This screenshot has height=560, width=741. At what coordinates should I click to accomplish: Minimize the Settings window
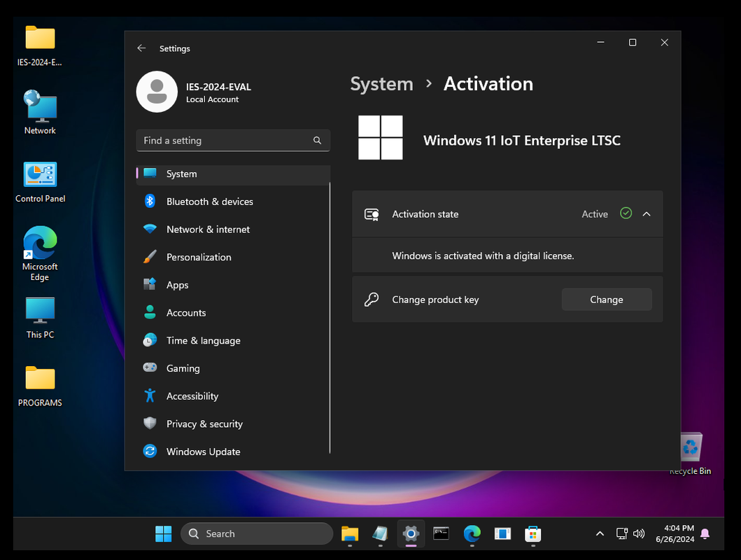coord(600,43)
